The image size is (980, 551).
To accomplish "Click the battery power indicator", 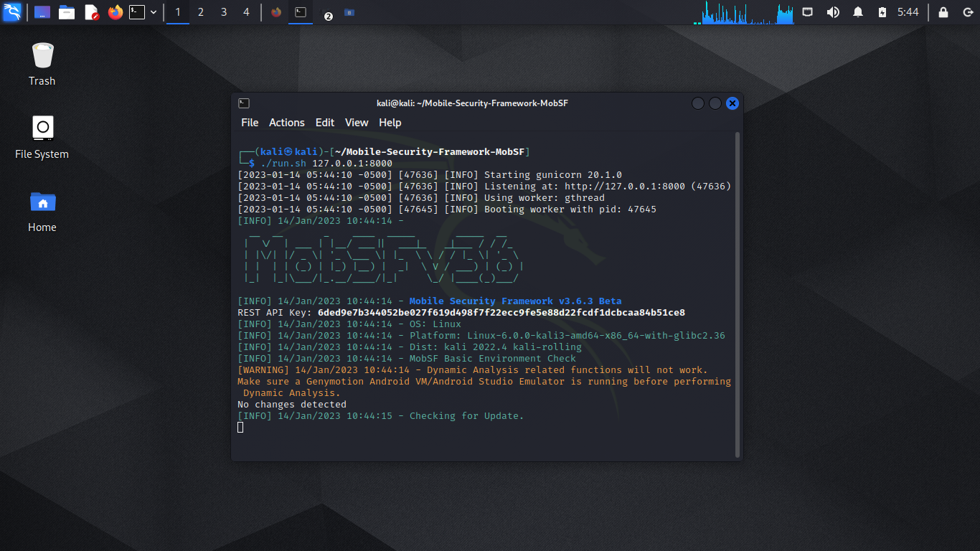I will 882,12.
